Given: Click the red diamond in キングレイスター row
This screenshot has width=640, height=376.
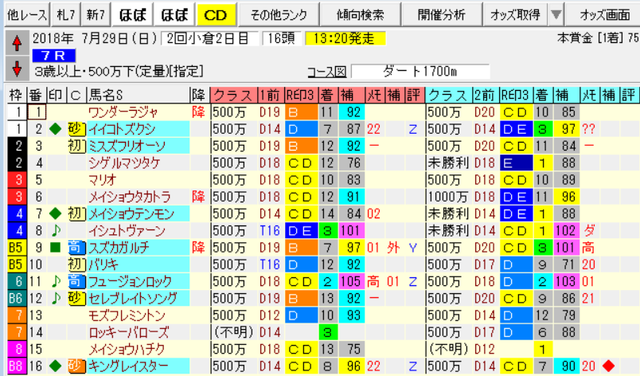Looking at the screenshot, I should [609, 366].
